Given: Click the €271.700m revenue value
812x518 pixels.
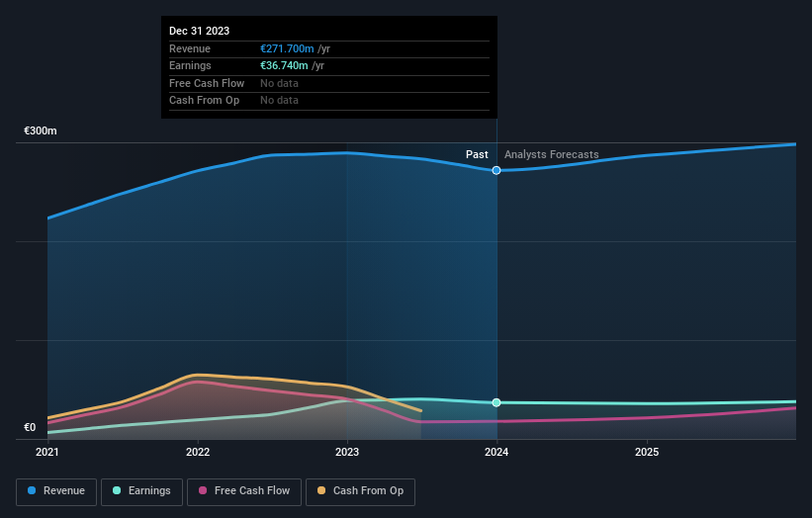Looking at the screenshot, I should [287, 48].
